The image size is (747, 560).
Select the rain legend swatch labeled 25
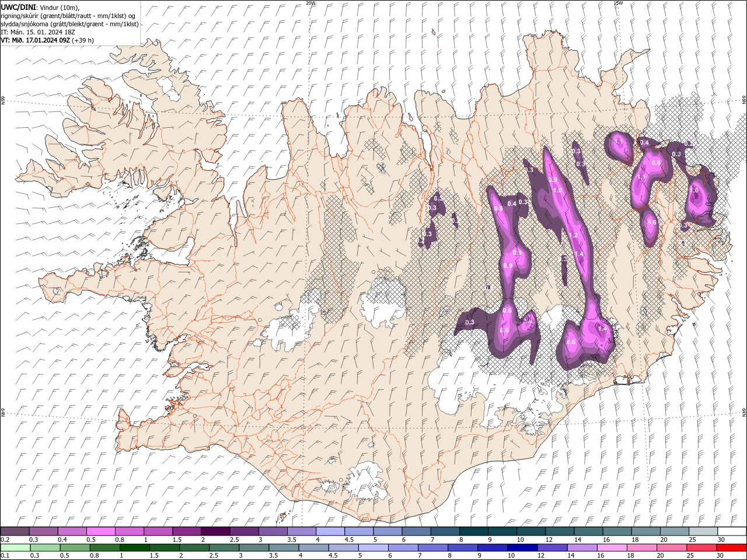click(x=701, y=548)
